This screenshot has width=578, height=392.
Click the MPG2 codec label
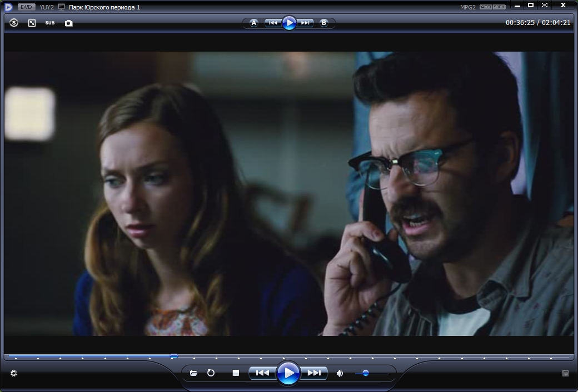pyautogui.click(x=468, y=7)
